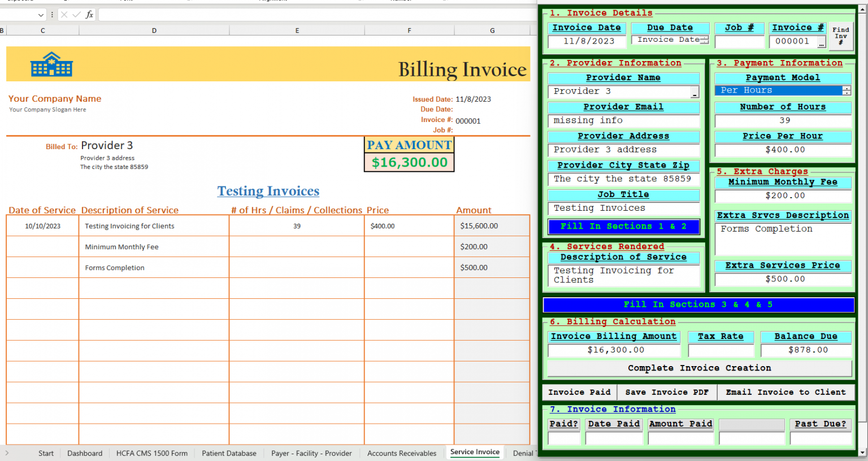Click the fx Insert Function icon
The height and width of the screenshot is (461, 868).
(89, 15)
